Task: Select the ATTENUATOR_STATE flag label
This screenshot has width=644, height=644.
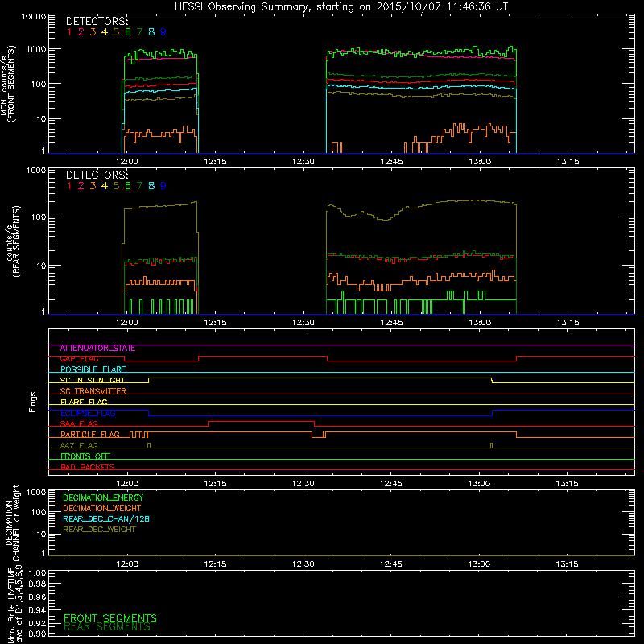Action: click(x=97, y=349)
